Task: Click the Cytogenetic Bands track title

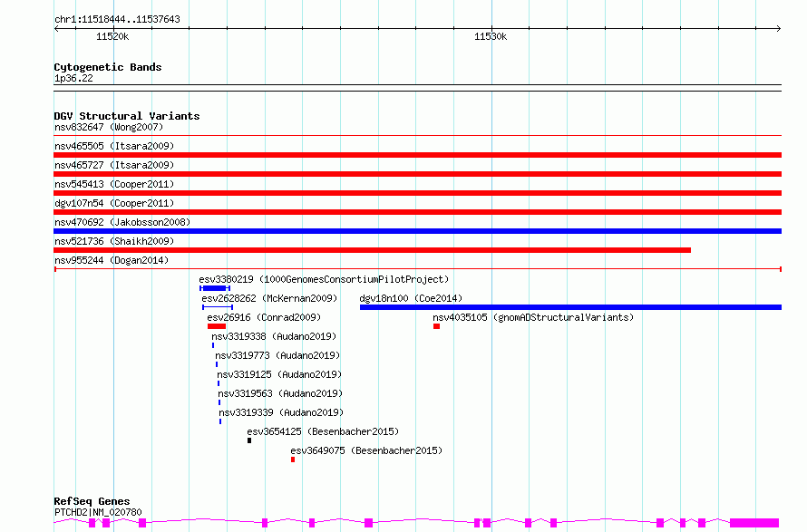Action: click(108, 67)
